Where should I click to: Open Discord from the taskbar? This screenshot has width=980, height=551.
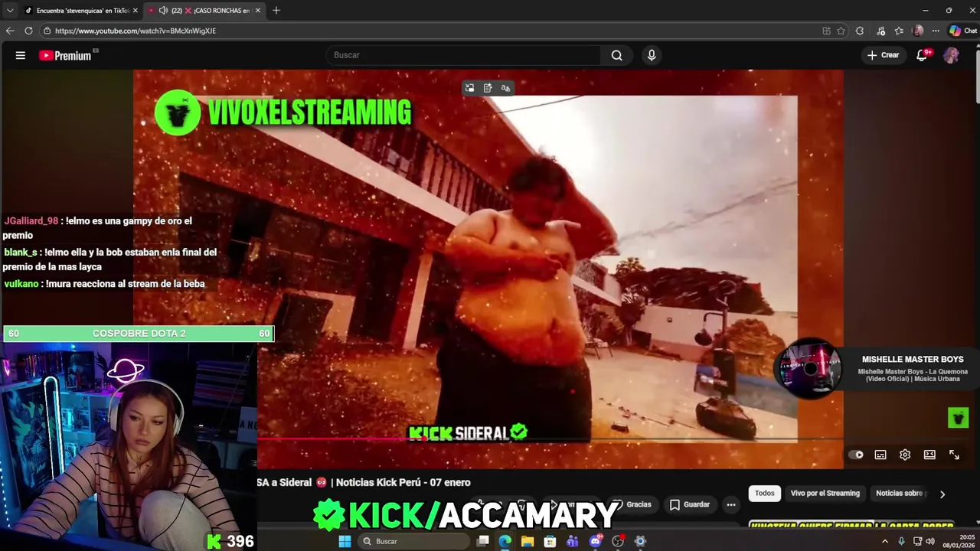point(596,541)
